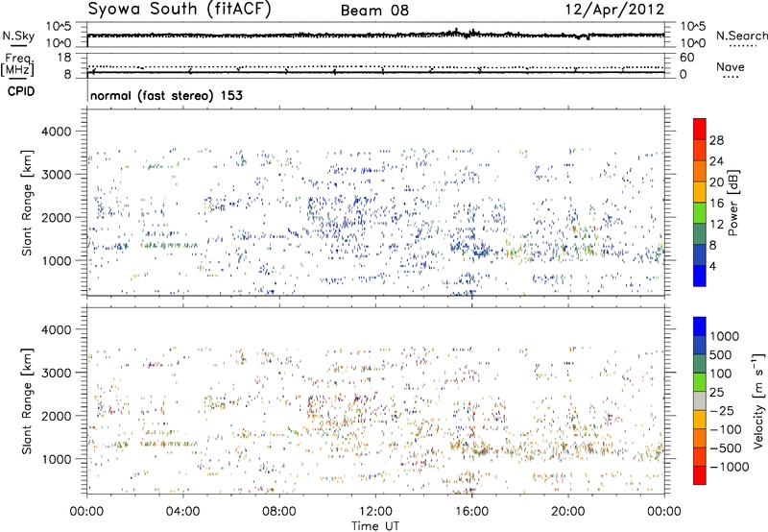768x532 pixels.
Task: Click the '20:00' time tick label
Action: tap(568, 512)
